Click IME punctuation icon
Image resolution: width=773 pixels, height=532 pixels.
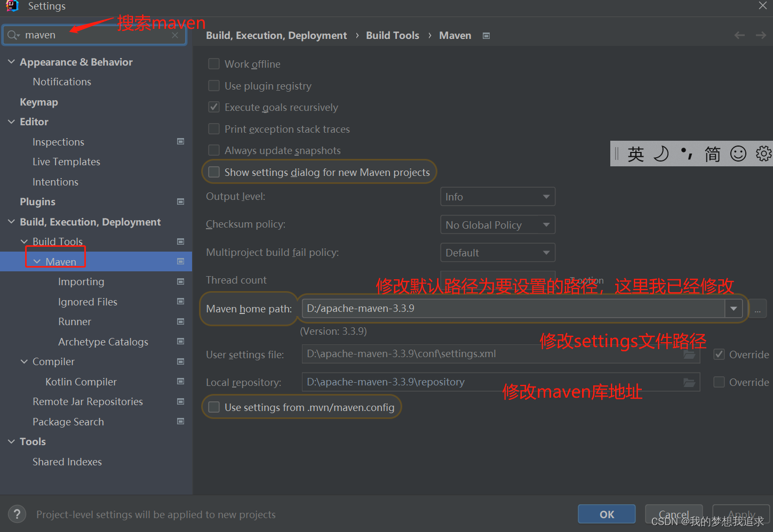click(687, 154)
